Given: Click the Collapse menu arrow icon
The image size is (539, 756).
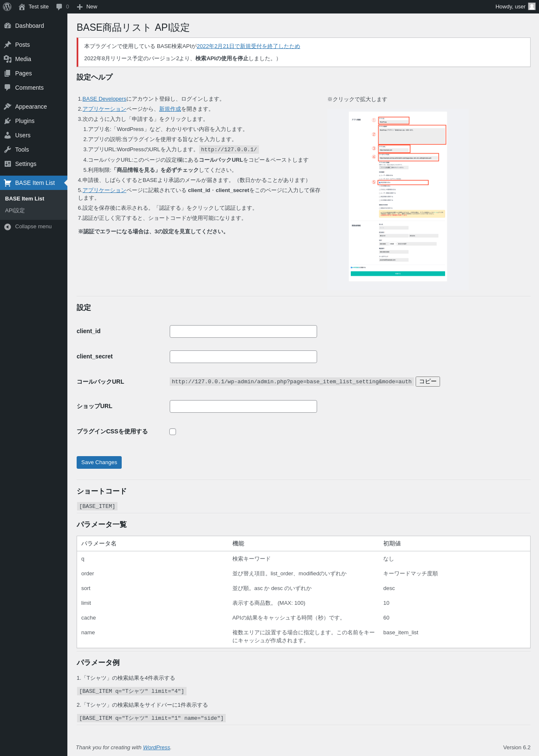Looking at the screenshot, I should tap(8, 227).
